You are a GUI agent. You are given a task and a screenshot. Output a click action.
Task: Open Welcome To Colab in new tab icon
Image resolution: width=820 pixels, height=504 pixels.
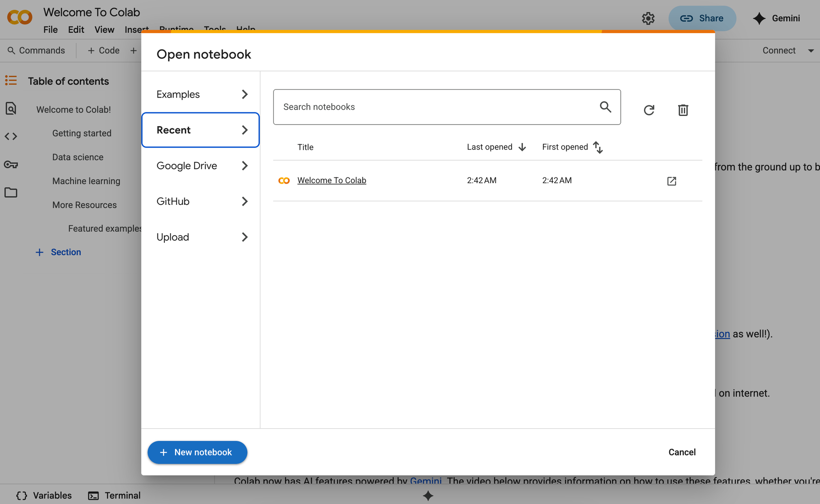click(672, 181)
